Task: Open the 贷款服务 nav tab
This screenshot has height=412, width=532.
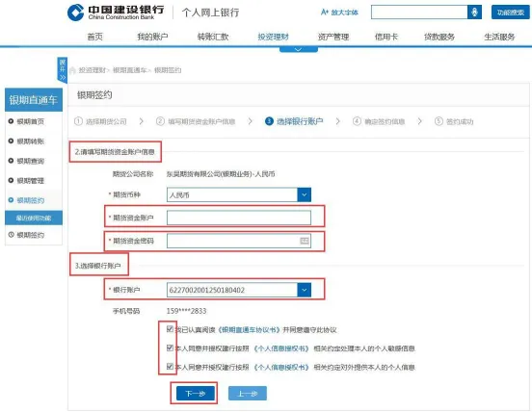Action: (439, 37)
